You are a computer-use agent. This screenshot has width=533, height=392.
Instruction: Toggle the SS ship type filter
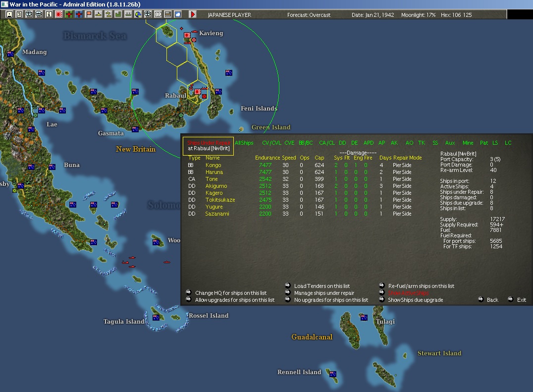435,143
